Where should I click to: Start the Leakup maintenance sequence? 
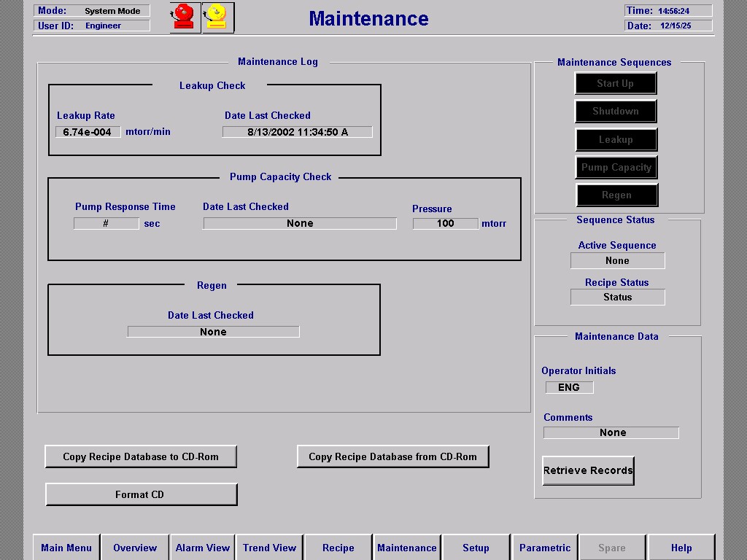[x=616, y=139]
